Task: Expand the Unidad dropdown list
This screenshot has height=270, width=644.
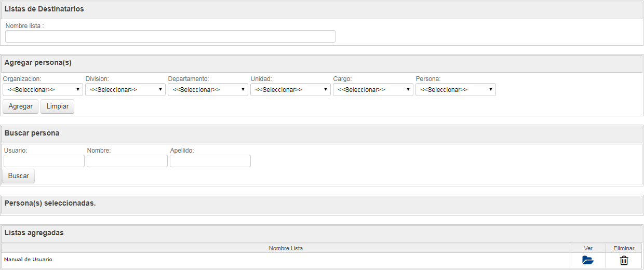Action: [x=290, y=89]
